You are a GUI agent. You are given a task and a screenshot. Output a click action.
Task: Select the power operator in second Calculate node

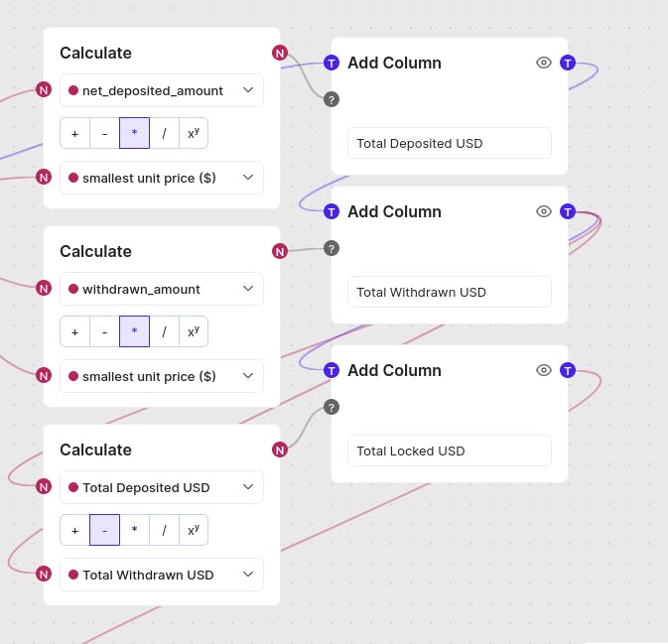point(194,331)
